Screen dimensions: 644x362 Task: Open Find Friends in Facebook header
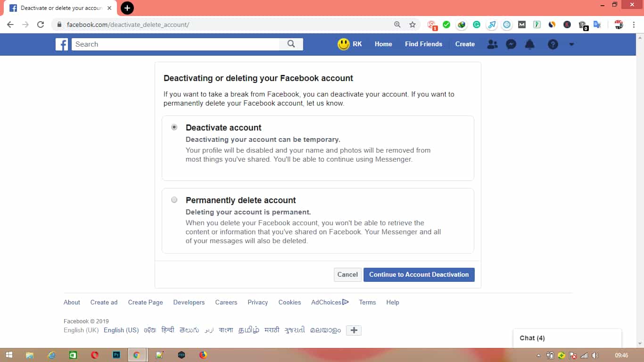coord(423,44)
